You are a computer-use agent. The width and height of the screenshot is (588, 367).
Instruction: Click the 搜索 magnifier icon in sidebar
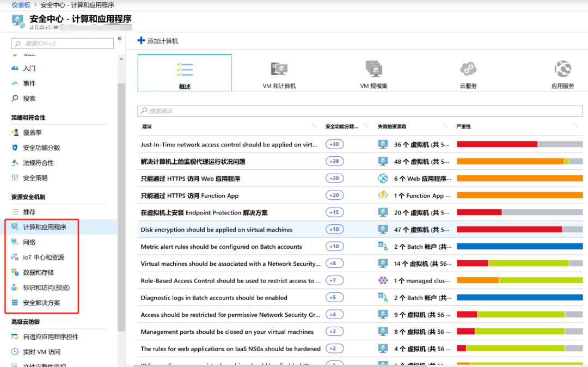tap(15, 98)
